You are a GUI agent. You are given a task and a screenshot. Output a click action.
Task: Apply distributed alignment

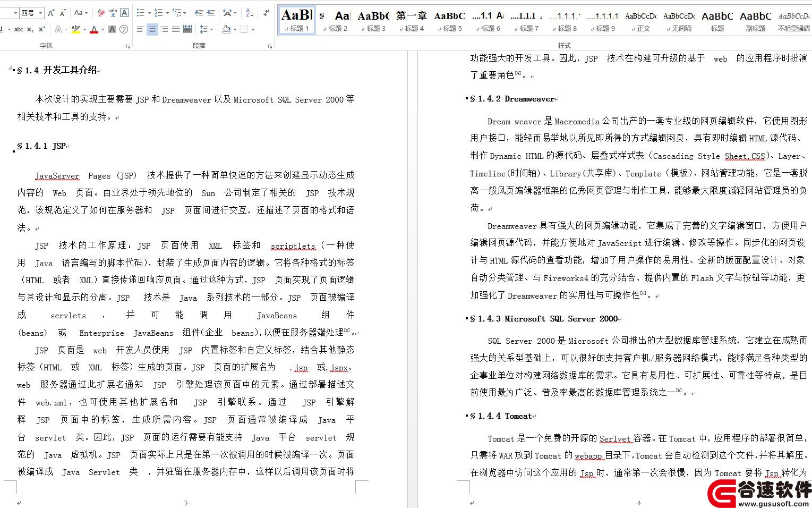pyautogui.click(x=187, y=29)
